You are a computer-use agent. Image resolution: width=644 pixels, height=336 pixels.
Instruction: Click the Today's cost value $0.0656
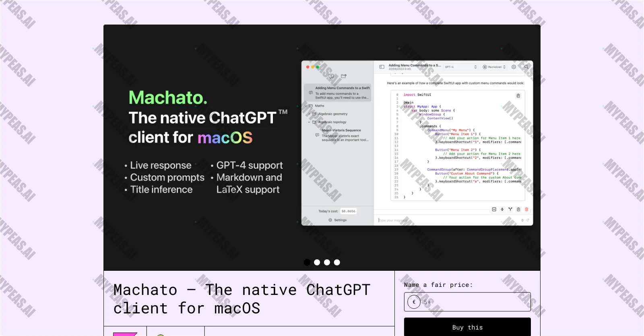coord(349,211)
